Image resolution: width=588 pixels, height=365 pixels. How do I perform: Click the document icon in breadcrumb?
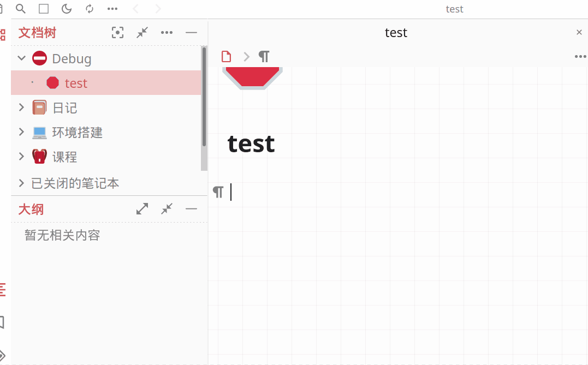pyautogui.click(x=227, y=57)
